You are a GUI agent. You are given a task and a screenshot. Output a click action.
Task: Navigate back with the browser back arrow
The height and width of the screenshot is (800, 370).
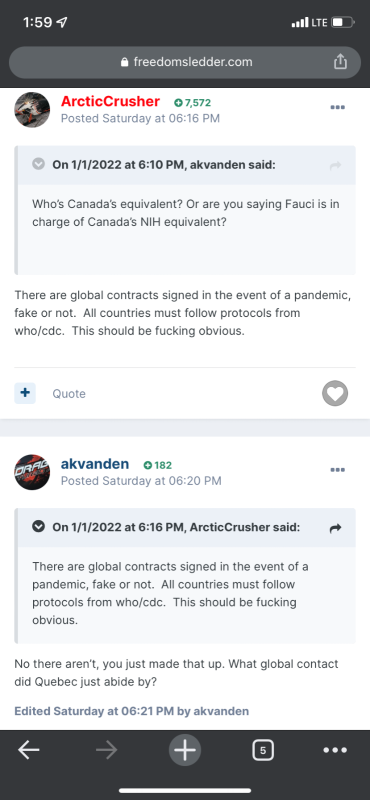pos(29,750)
